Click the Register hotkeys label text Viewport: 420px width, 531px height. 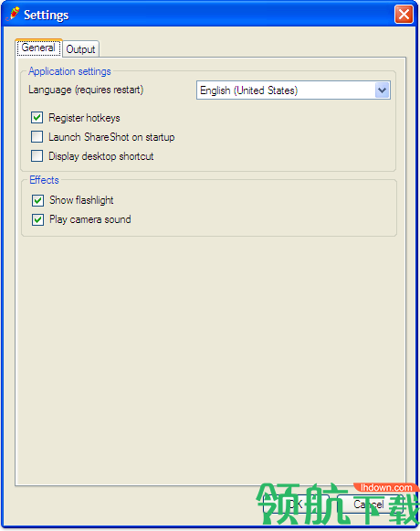click(84, 118)
